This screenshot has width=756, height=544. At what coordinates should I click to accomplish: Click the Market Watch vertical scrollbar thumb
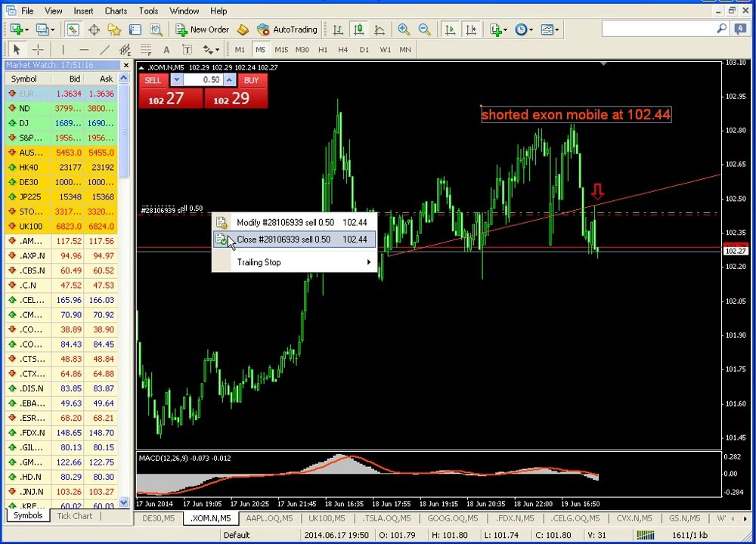[x=124, y=131]
